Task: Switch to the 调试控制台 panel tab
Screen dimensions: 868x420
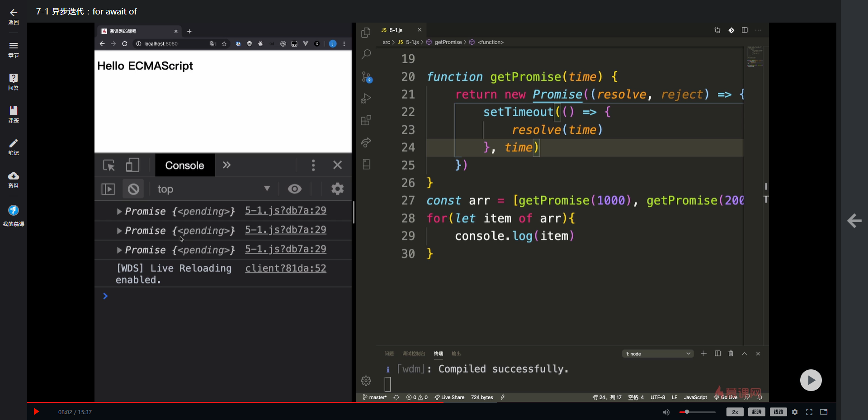Action: point(414,354)
